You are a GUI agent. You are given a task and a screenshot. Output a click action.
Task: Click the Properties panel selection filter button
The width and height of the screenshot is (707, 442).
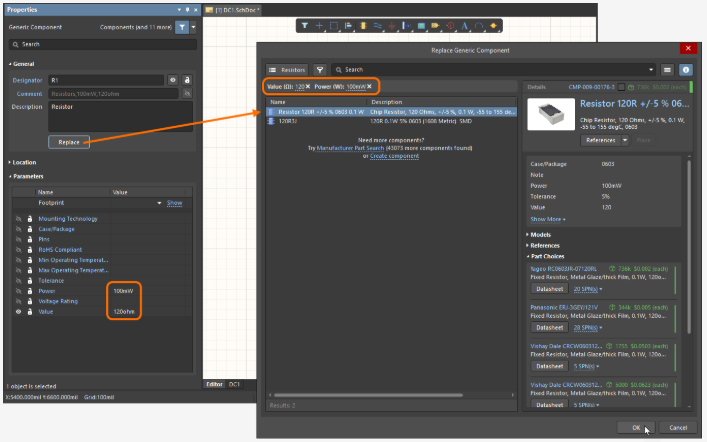tap(182, 27)
